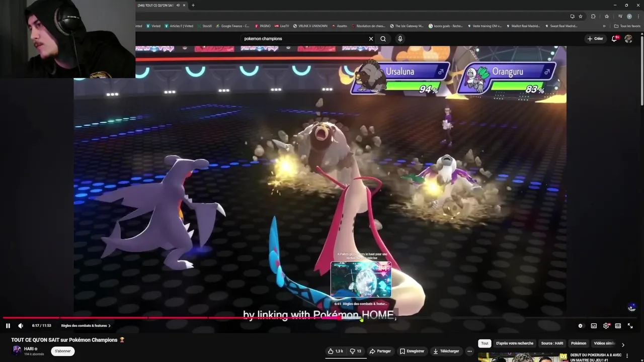Open the Chrome three-dot menu
Image resolution: width=644 pixels, height=362 pixels.
pos(637,16)
